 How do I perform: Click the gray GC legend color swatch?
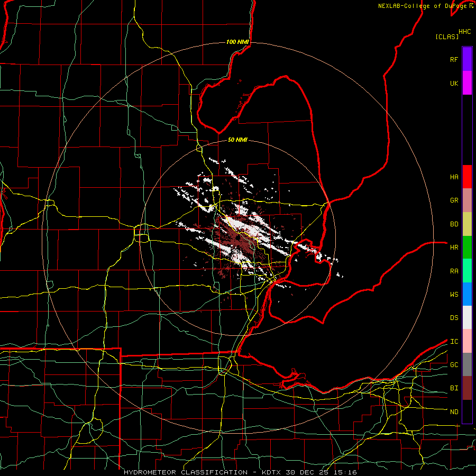pyautogui.click(x=467, y=364)
